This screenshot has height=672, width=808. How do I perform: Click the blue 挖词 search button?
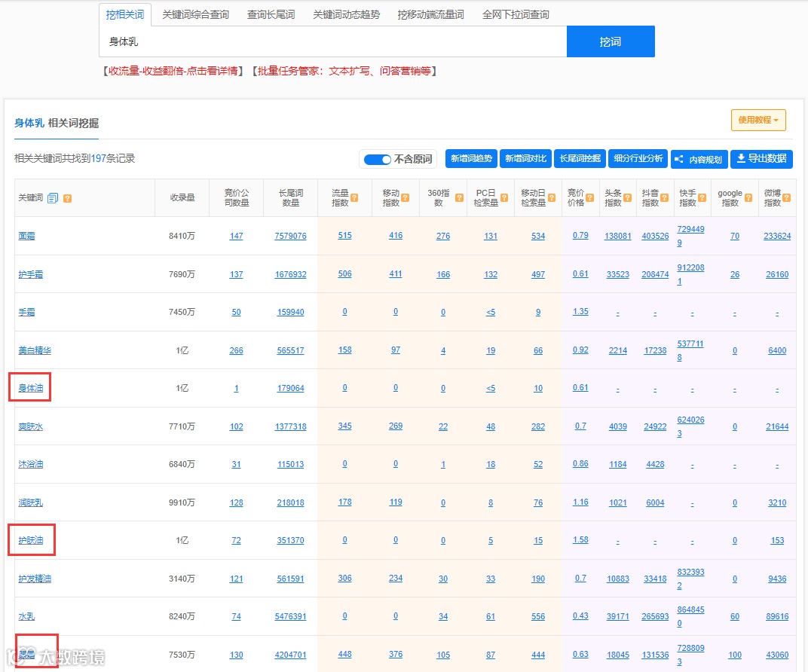[x=611, y=41]
